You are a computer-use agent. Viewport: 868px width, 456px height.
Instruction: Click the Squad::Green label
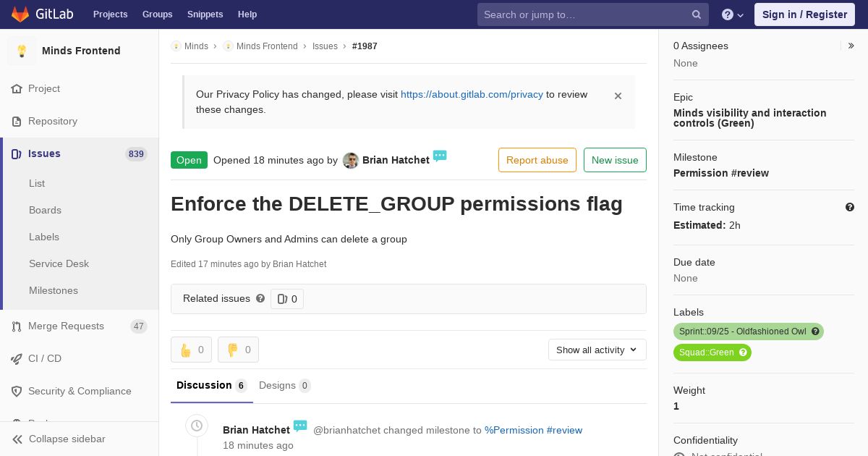(x=706, y=352)
